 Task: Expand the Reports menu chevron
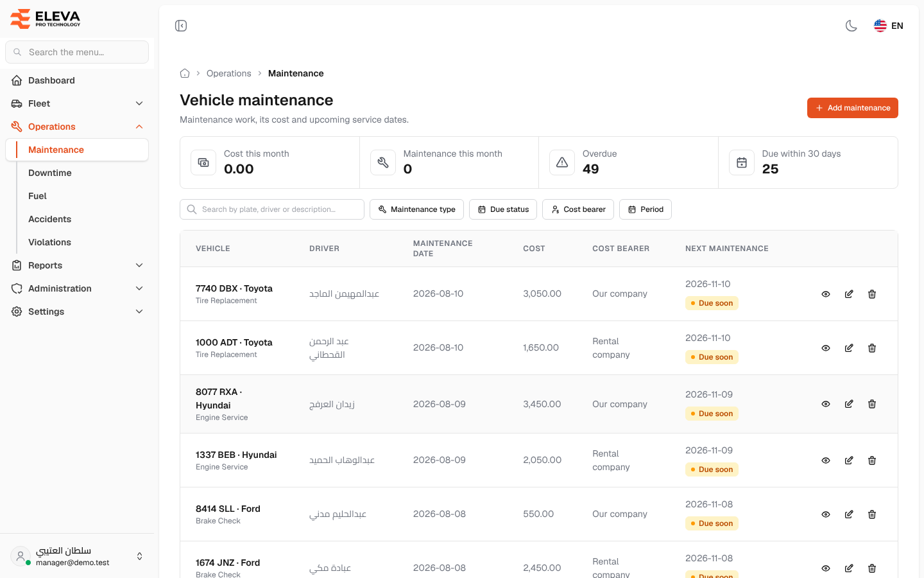pos(139,265)
